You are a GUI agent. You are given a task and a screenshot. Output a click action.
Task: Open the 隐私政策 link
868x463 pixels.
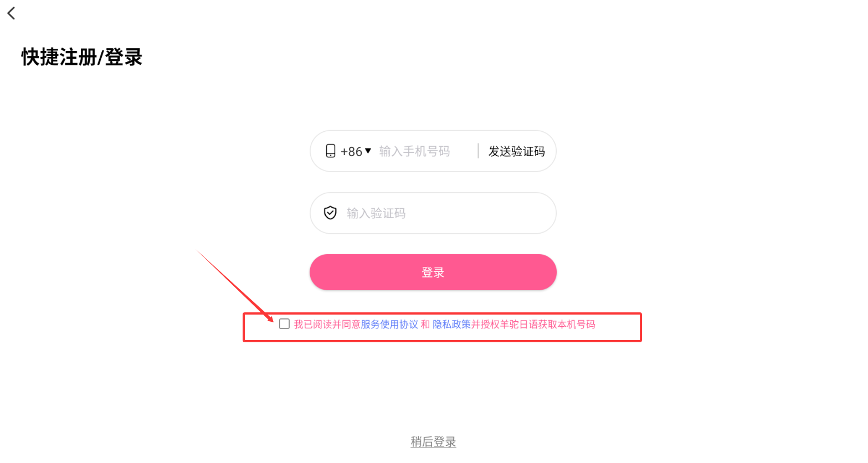point(451,325)
